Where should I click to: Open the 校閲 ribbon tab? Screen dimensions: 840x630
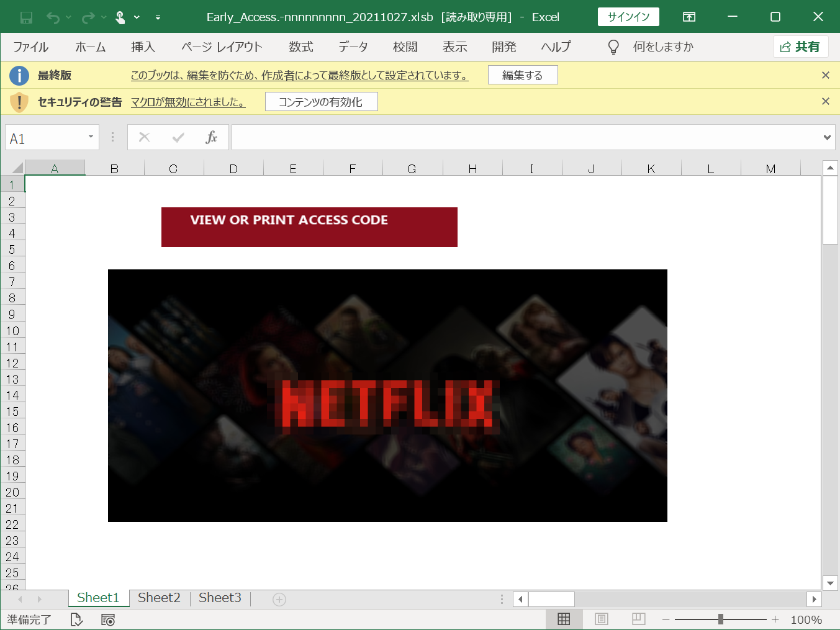[405, 47]
